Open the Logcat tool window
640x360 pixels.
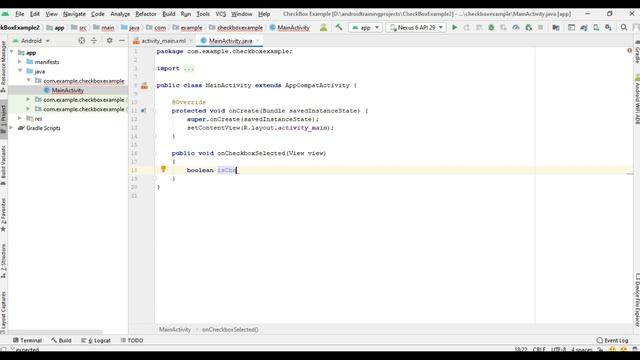coord(96,340)
